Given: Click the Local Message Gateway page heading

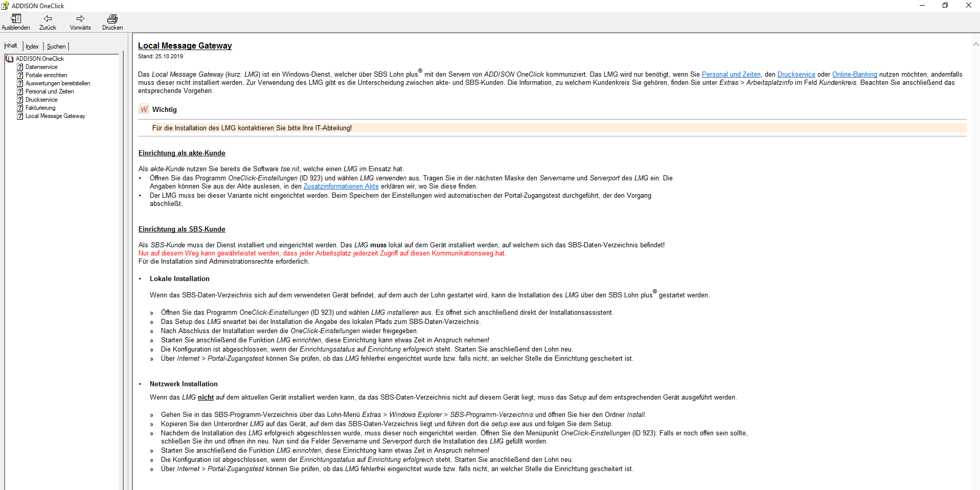Looking at the screenshot, I should (185, 46).
